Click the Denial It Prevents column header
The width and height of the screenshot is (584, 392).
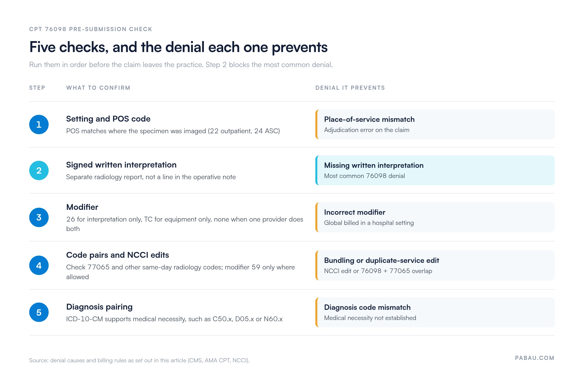point(350,88)
